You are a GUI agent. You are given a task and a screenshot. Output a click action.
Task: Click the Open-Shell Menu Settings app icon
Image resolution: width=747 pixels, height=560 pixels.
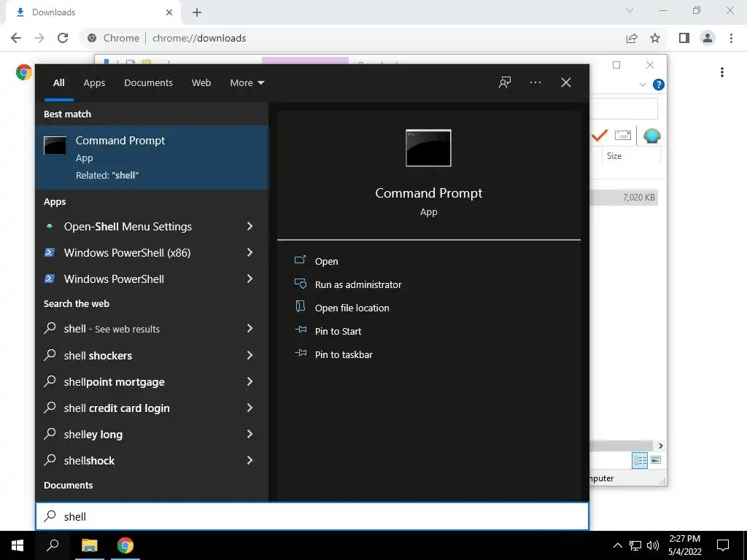tap(50, 226)
